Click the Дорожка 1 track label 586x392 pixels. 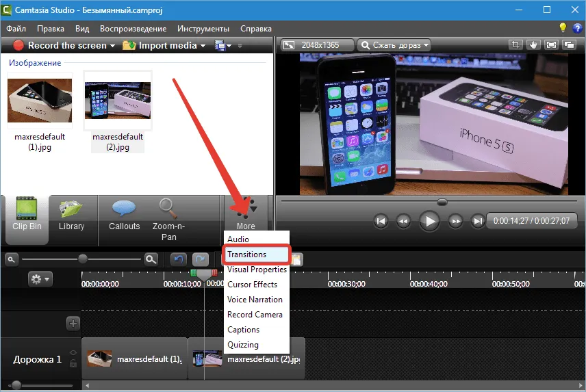(x=38, y=359)
